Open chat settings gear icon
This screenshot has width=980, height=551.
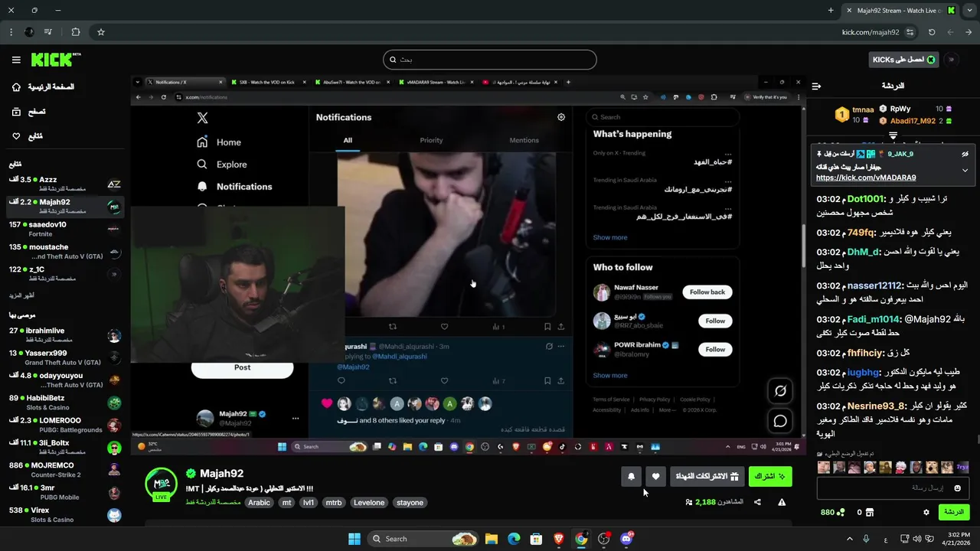pyautogui.click(x=926, y=512)
